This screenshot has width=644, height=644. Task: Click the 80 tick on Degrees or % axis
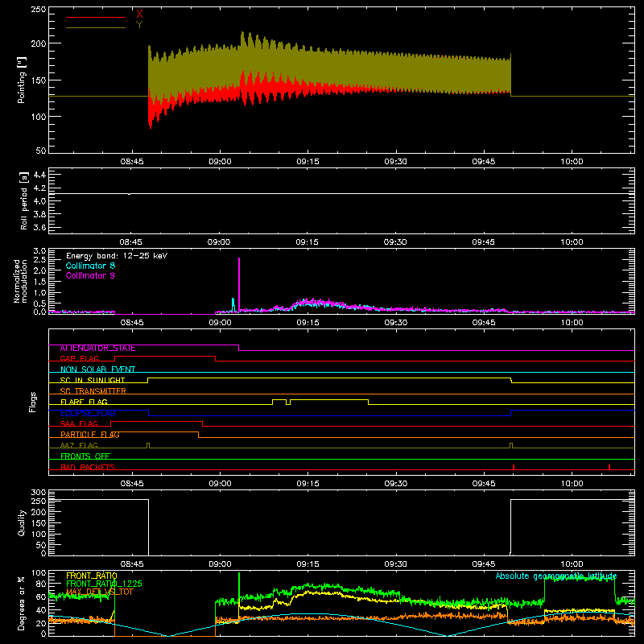(41, 584)
